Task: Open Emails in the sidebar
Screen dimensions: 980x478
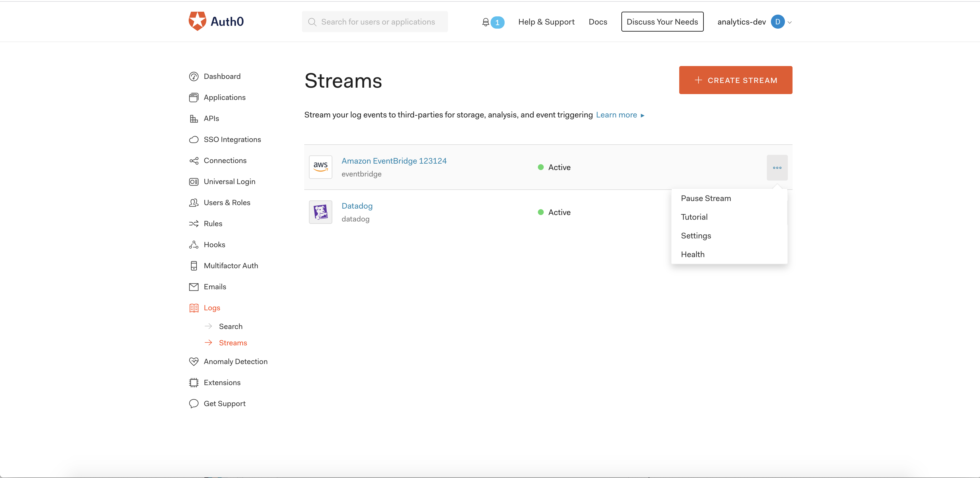Action: coord(215,287)
